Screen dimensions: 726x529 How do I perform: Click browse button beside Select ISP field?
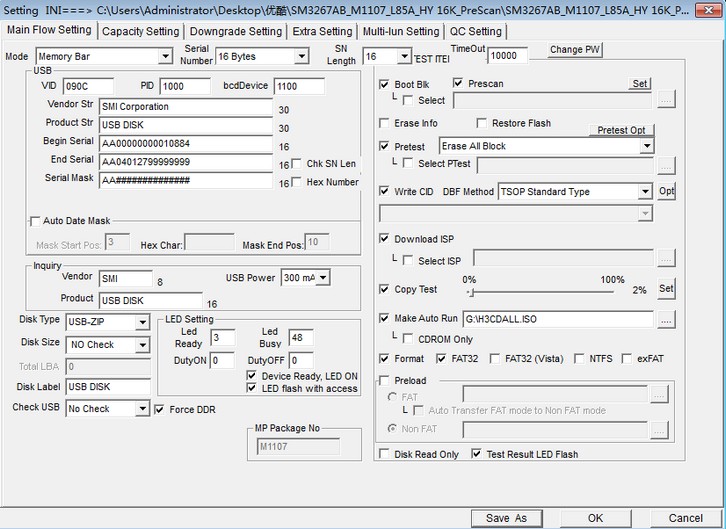pos(666,260)
